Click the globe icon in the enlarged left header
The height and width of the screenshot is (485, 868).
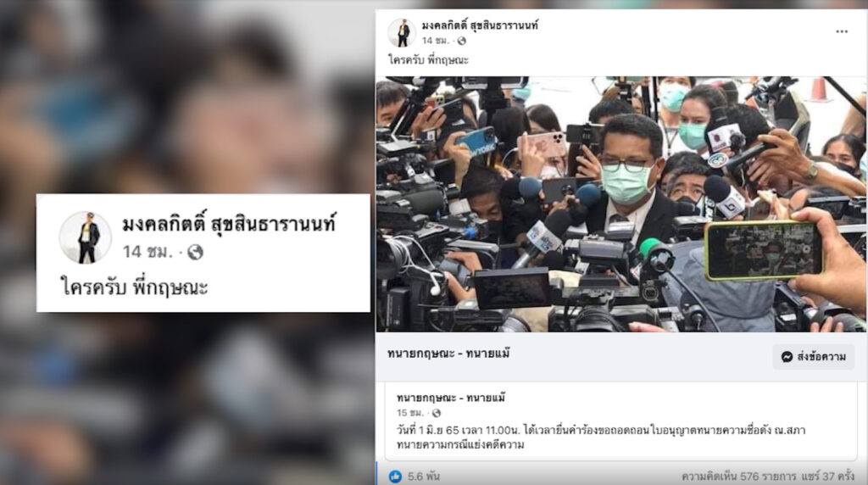pos(195,252)
